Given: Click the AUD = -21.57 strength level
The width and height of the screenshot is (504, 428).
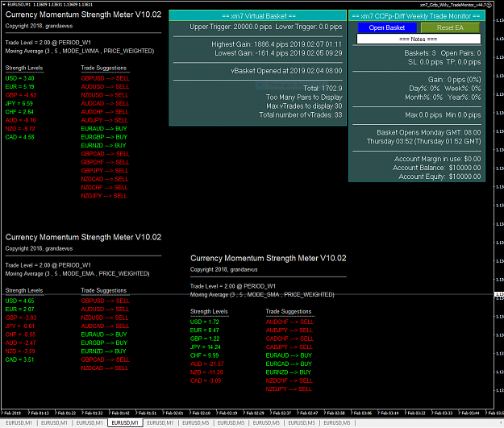Looking at the screenshot, I should (x=207, y=364).
